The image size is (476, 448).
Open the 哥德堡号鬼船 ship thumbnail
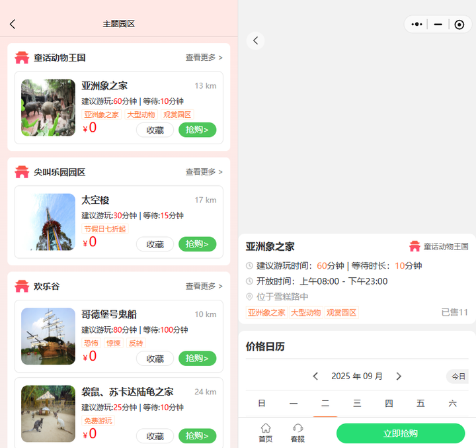[48, 336]
